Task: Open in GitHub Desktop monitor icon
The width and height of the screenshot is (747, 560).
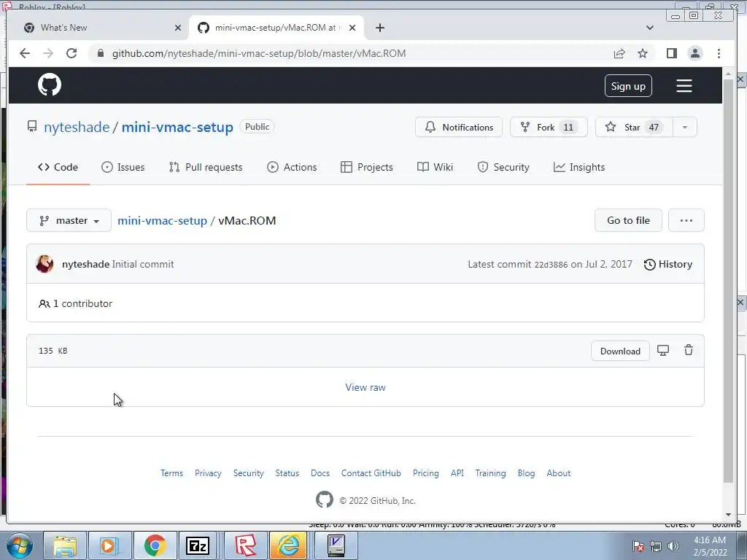Action: 663,351
